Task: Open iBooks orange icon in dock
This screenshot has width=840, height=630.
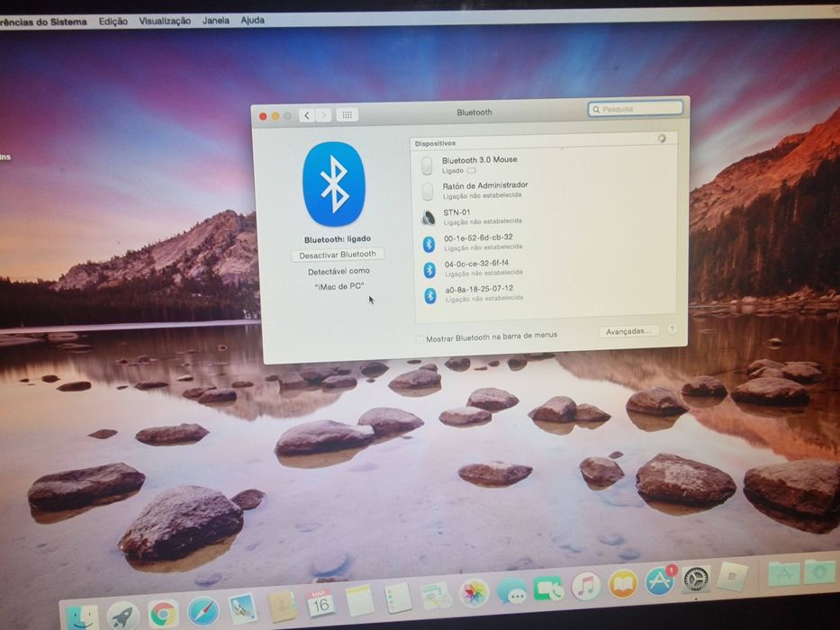Action: (623, 583)
